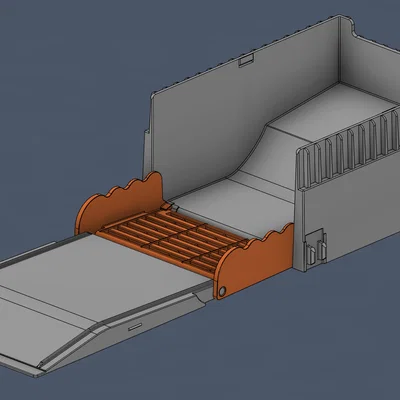
Task: Click the small slot on the front ramp edge
Action: point(135,327)
